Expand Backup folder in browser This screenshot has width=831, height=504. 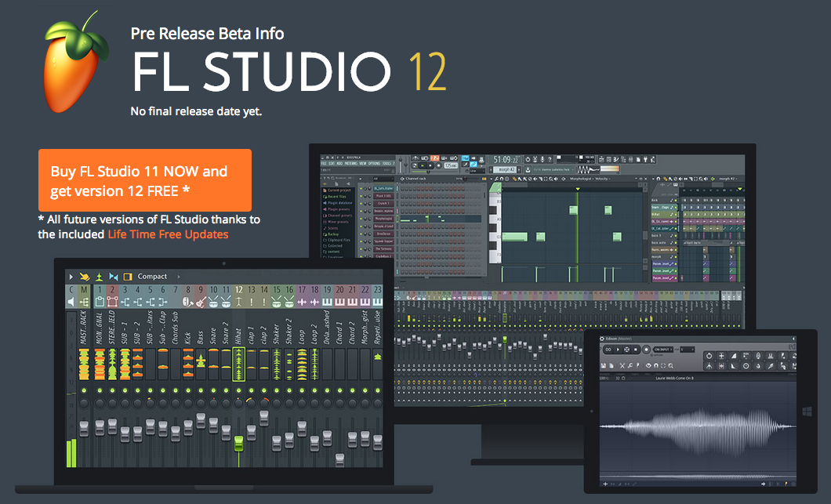[332, 234]
